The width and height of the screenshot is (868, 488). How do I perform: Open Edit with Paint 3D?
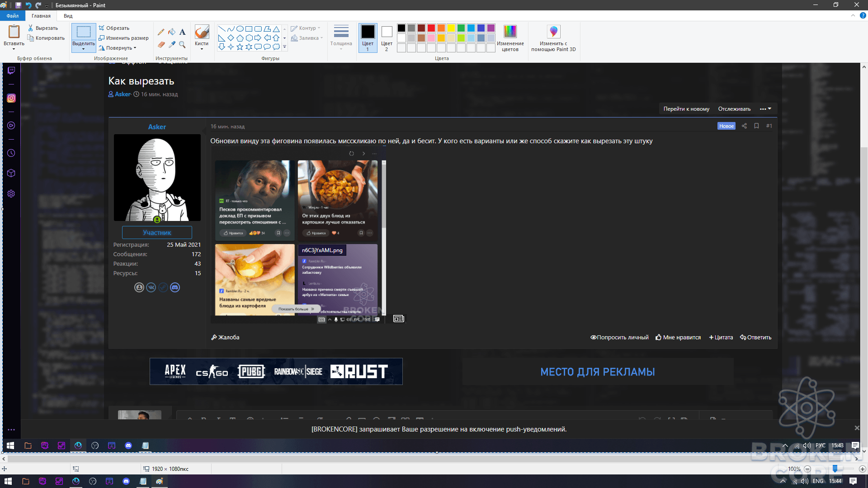[553, 38]
